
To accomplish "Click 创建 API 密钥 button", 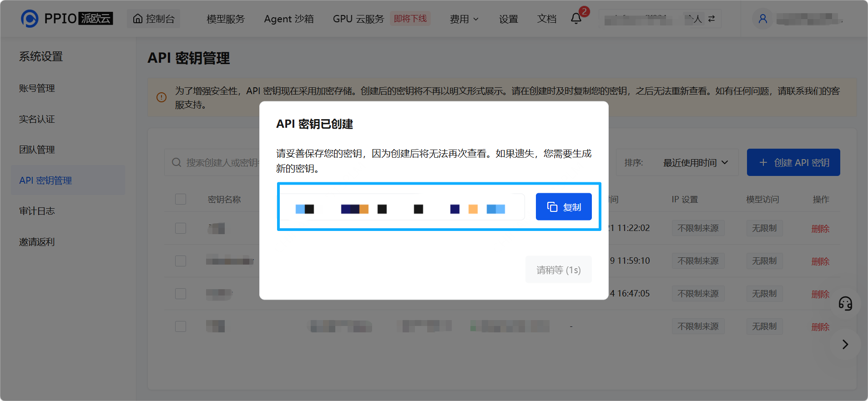I will pos(793,162).
